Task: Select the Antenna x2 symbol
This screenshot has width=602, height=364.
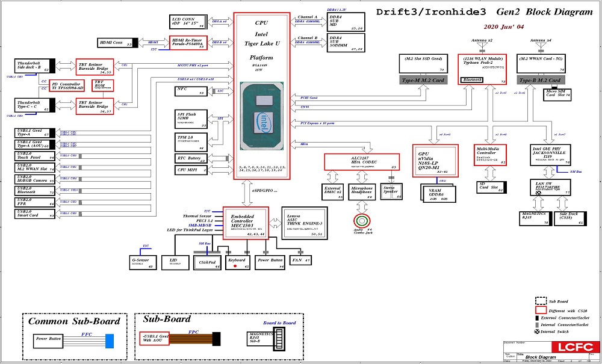Action: (x=482, y=47)
